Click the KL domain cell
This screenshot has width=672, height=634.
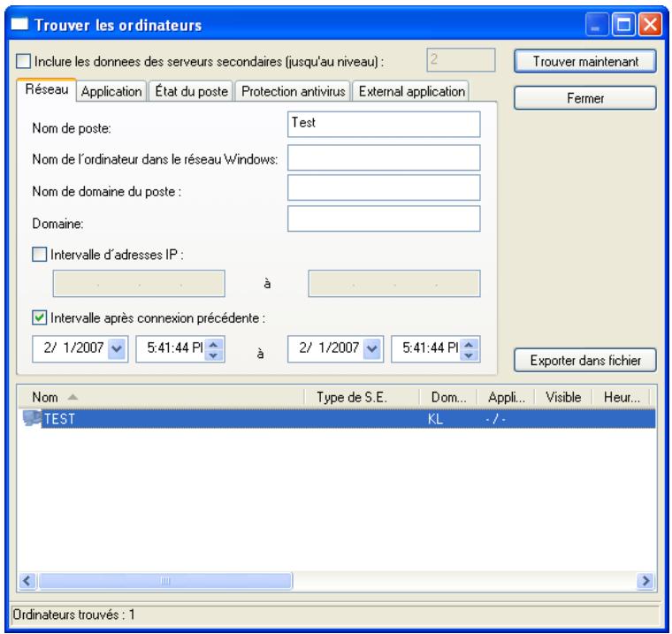pos(435,419)
